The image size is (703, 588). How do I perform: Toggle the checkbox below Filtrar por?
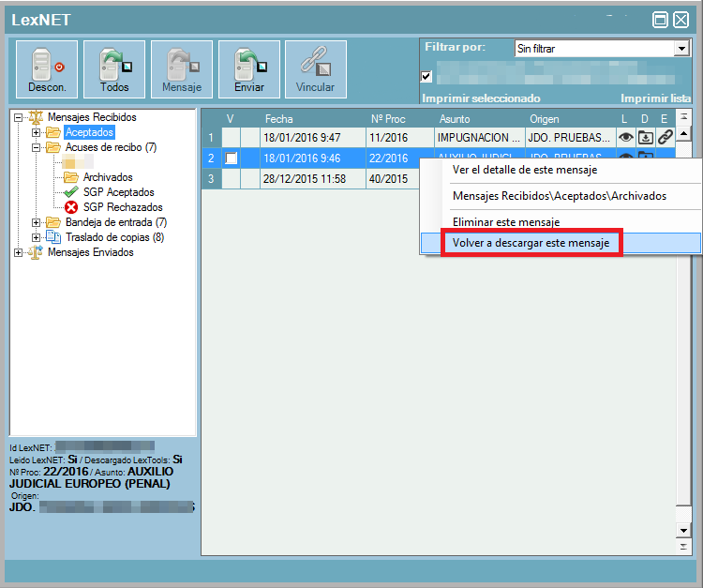pos(426,77)
